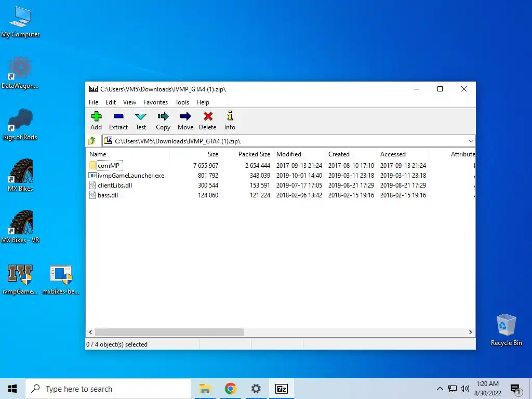Viewport: 532px width, 399px height.
Task: Click the Copy toolbar button
Action: tap(163, 121)
